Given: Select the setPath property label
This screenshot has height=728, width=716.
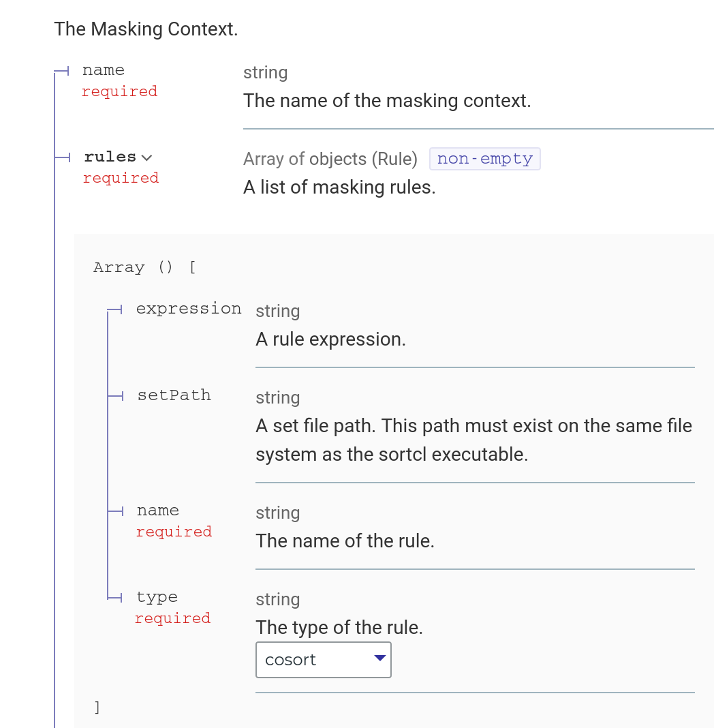Looking at the screenshot, I should 174,395.
